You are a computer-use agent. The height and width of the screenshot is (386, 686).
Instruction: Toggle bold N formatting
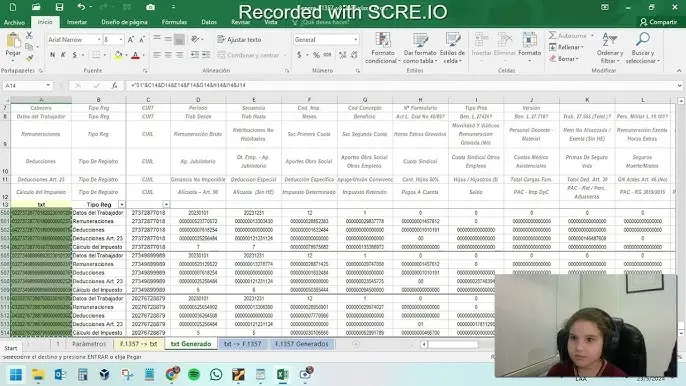coord(52,55)
